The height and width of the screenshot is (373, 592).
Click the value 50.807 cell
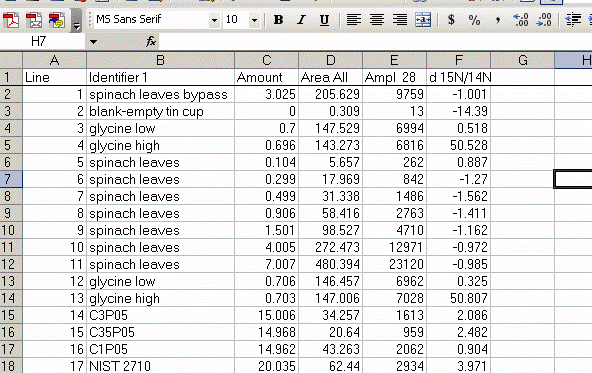tap(458, 298)
